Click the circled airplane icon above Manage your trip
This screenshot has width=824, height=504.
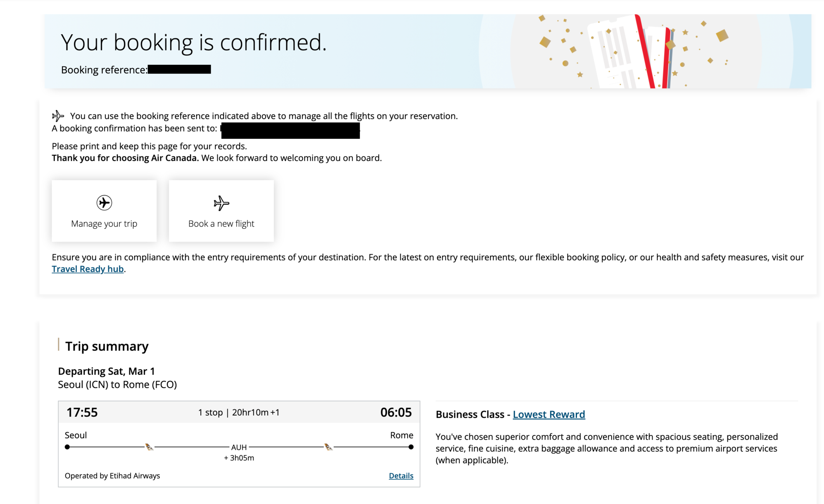104,203
